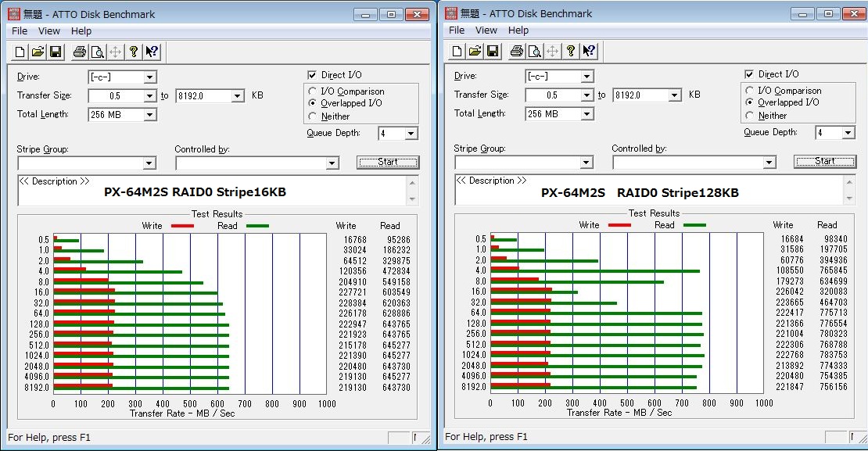868x451 pixels.
Task: Open File menu in left window
Action: pyautogui.click(x=20, y=31)
